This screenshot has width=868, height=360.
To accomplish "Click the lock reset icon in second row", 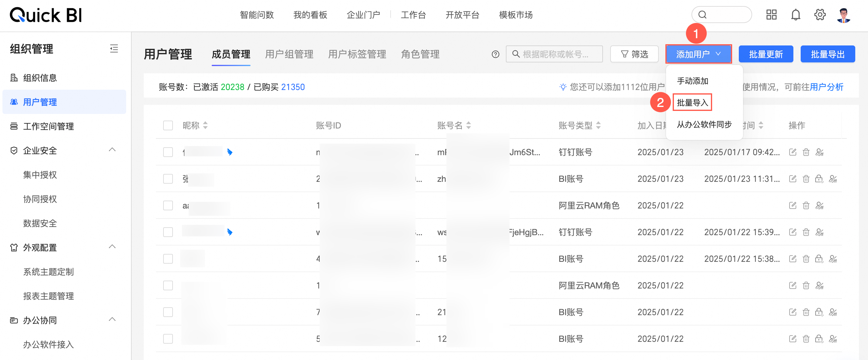I will (x=819, y=179).
